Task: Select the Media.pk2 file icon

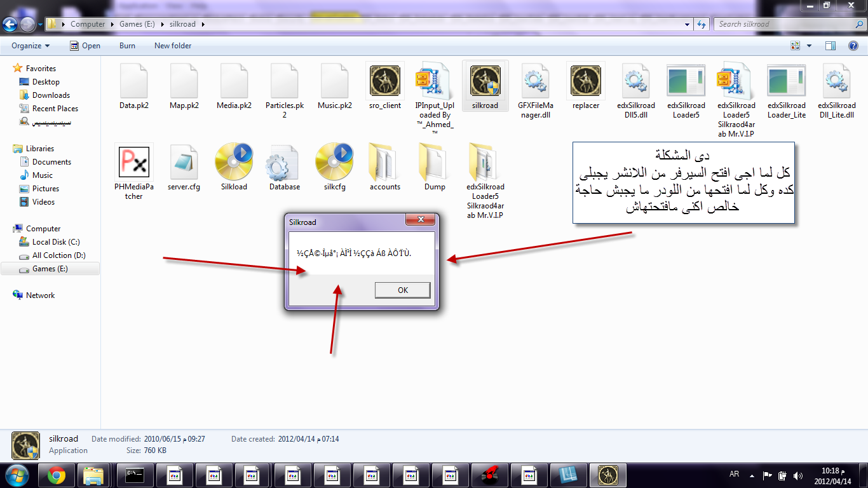Action: tap(234, 81)
